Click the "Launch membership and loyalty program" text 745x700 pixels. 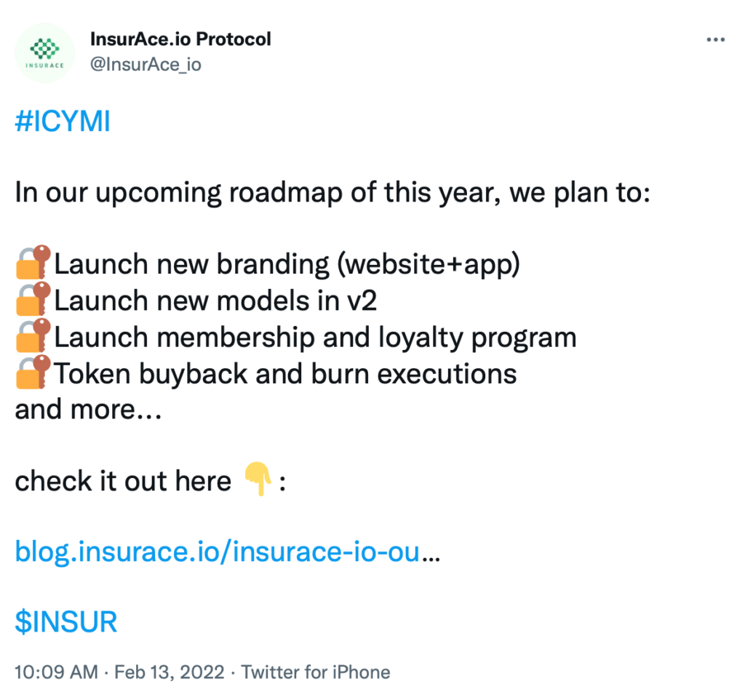pos(315,338)
